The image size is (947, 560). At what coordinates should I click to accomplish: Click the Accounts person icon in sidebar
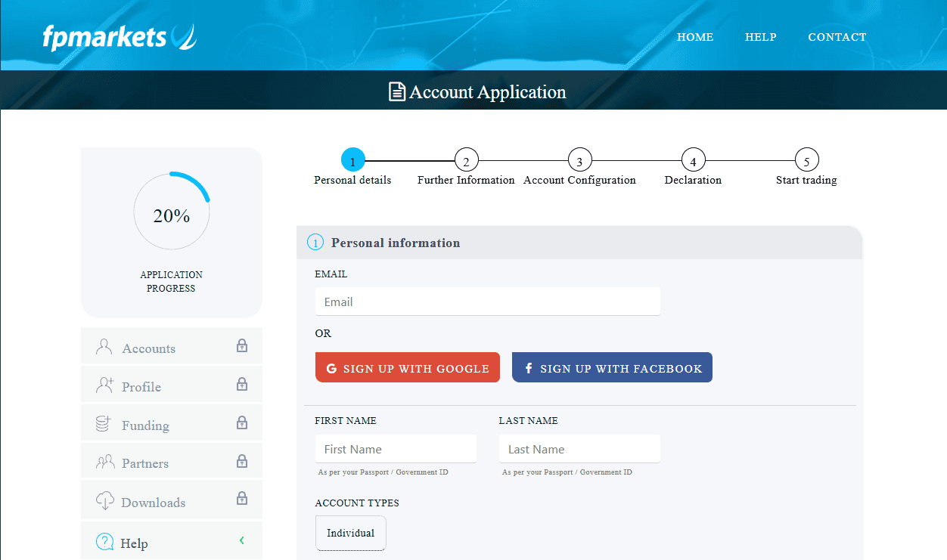[x=104, y=347]
